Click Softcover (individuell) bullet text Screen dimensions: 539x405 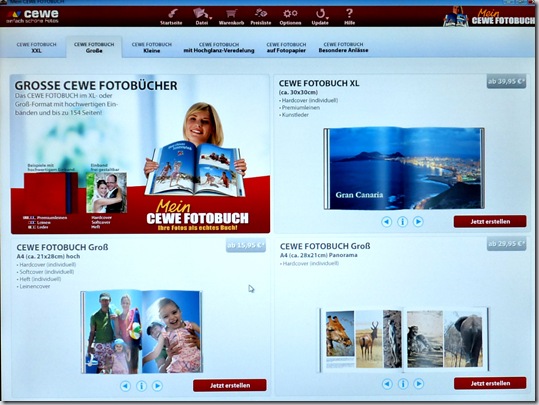coord(46,272)
